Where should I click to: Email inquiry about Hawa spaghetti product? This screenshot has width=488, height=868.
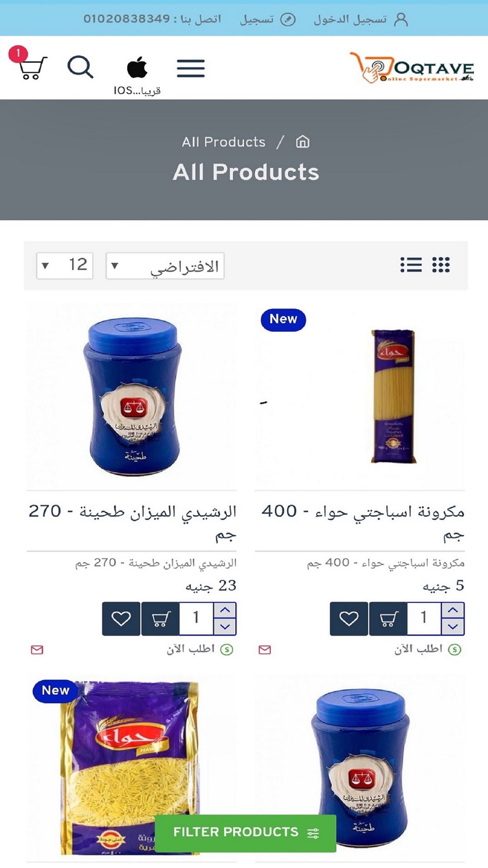click(x=265, y=649)
